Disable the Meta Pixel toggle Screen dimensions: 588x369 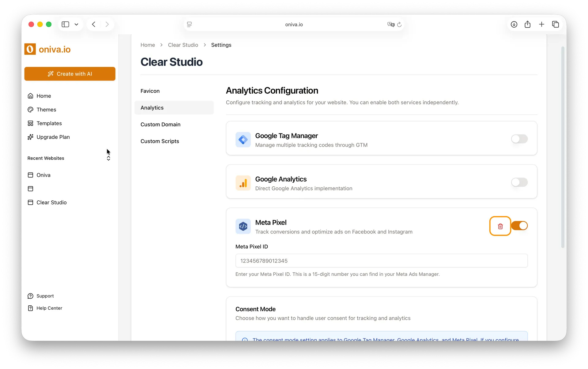tap(520, 226)
